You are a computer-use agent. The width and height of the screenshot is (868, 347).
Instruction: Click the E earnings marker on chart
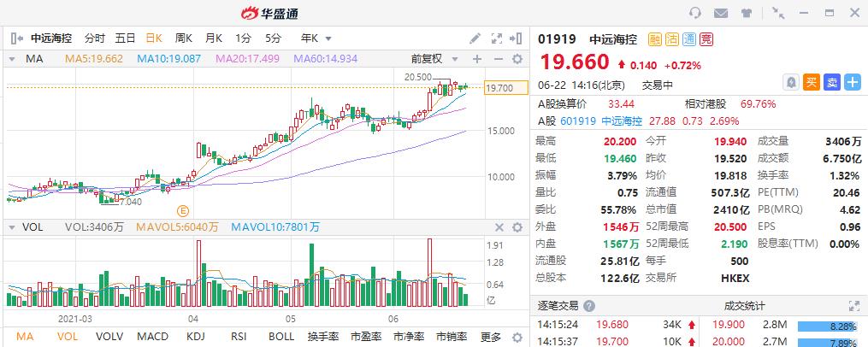pos(183,210)
